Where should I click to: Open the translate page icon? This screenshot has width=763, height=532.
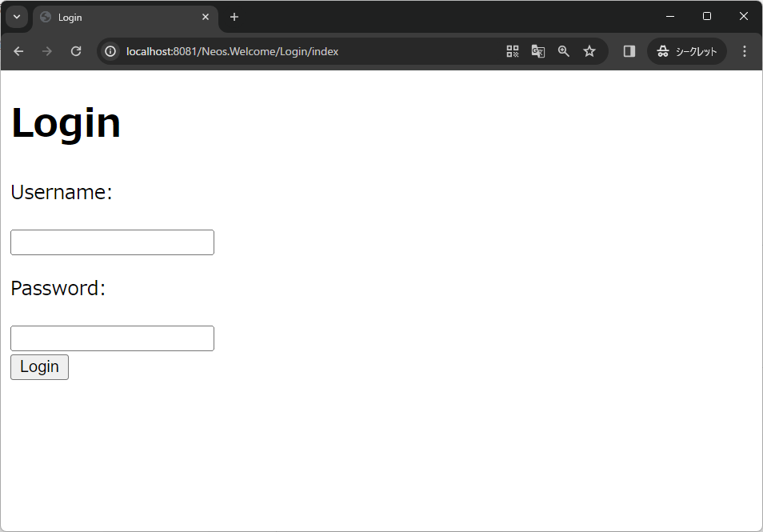click(538, 51)
